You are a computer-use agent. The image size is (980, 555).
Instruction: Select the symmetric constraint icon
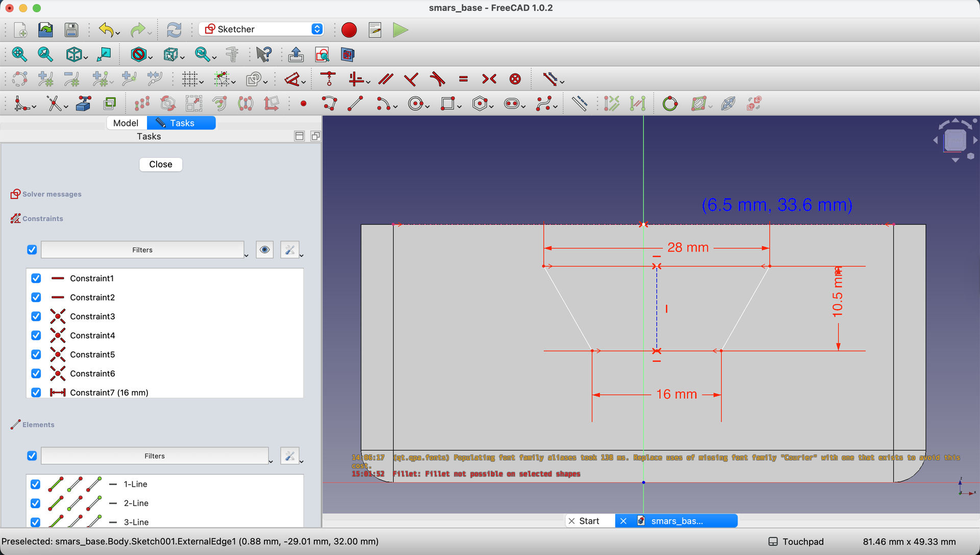(x=489, y=79)
